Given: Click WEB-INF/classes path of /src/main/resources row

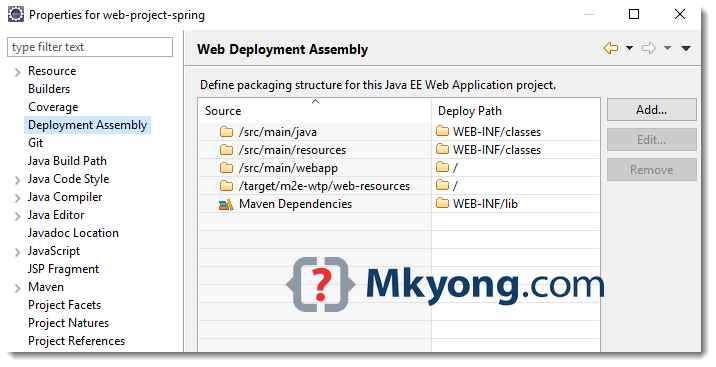Looking at the screenshot, I should [x=497, y=150].
